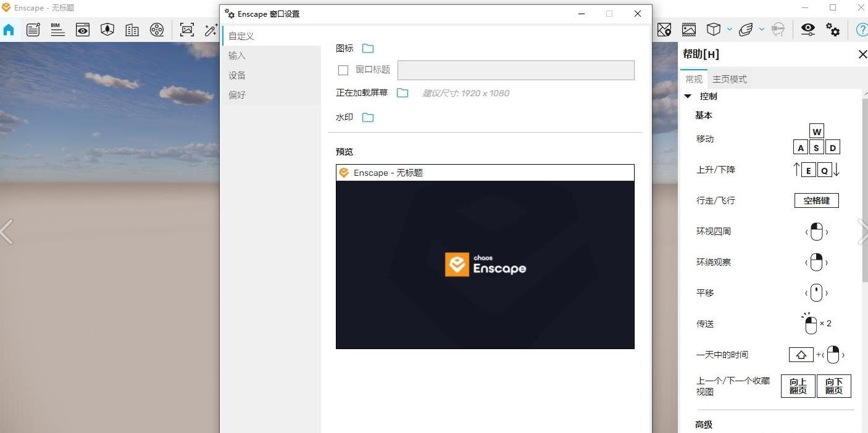
Task: Click the 平移 mouse icon
Action: [x=816, y=293]
